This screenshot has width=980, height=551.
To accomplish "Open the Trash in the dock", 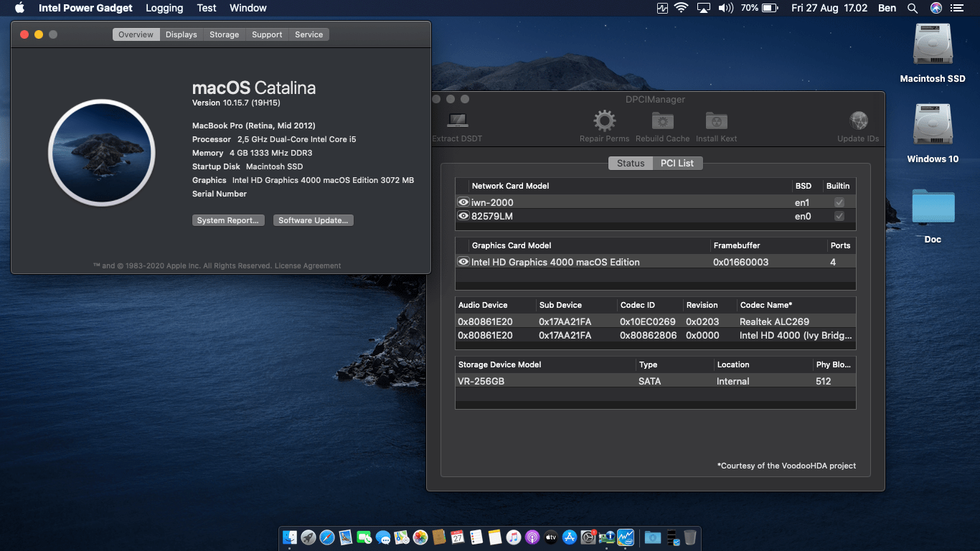I will pos(689,537).
